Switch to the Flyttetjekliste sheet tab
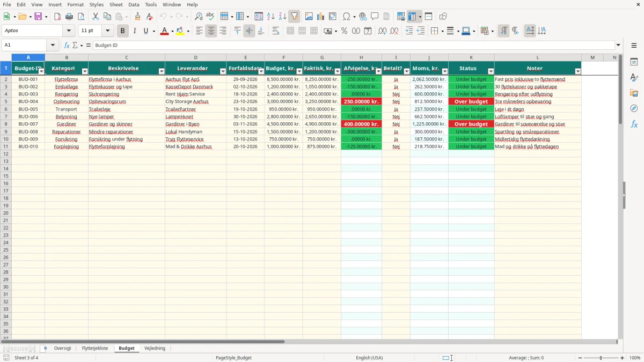Image resolution: width=644 pixels, height=362 pixels. 95,349
